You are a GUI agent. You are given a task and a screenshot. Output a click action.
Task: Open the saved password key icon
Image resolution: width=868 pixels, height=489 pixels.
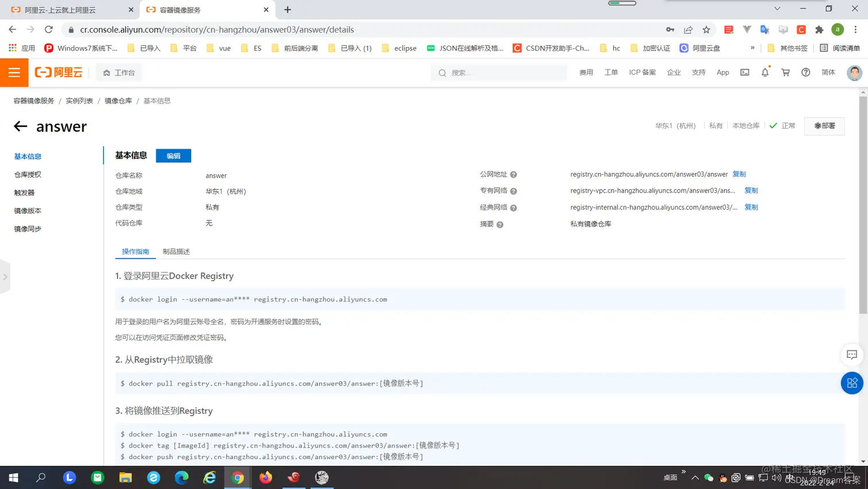670,29
